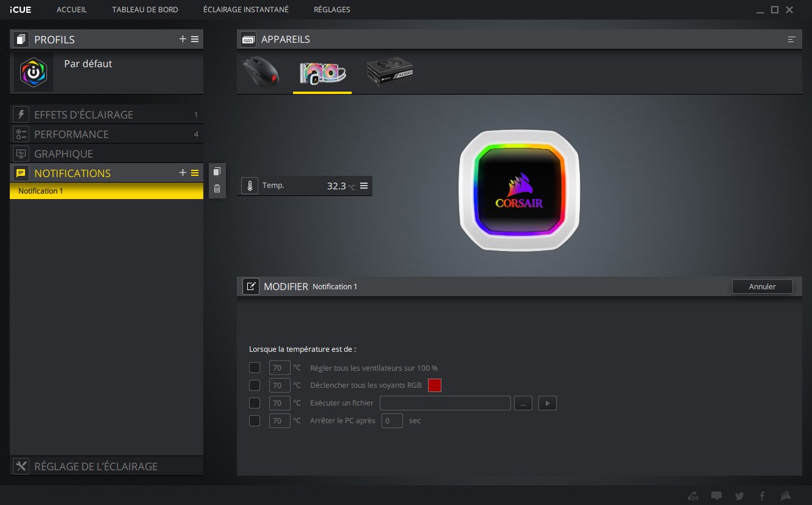Click temperature field for voyants RGB row
Image resolution: width=812 pixels, height=505 pixels.
pyautogui.click(x=280, y=385)
